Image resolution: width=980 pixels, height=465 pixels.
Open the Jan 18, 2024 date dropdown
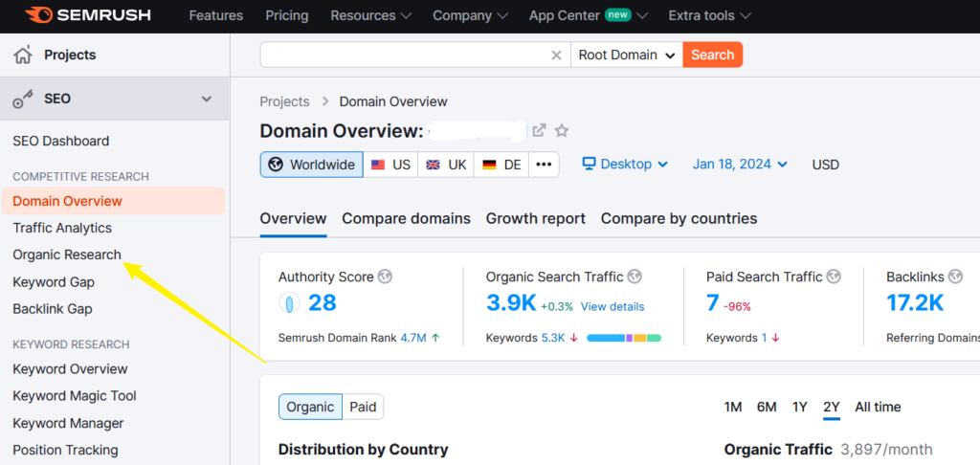coord(740,165)
